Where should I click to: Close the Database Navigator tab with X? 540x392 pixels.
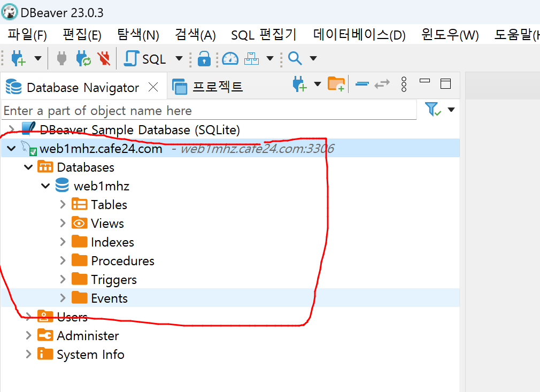coord(153,87)
